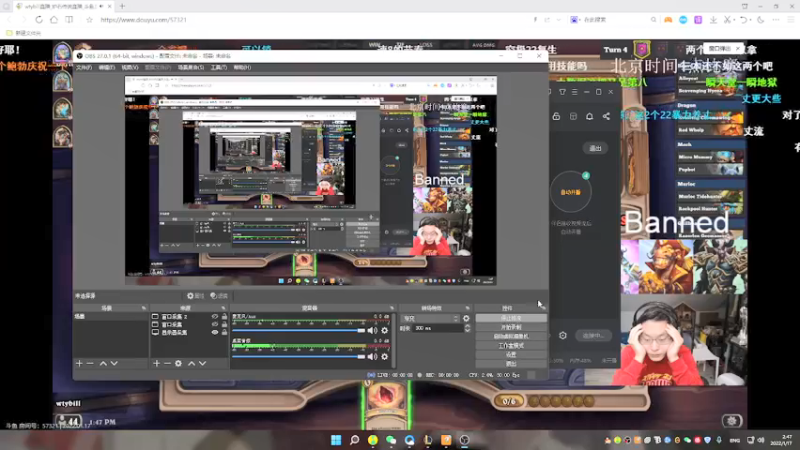Screen dimensions: 800x450
Task: Remove the selected scene in OBS
Action: (90, 363)
